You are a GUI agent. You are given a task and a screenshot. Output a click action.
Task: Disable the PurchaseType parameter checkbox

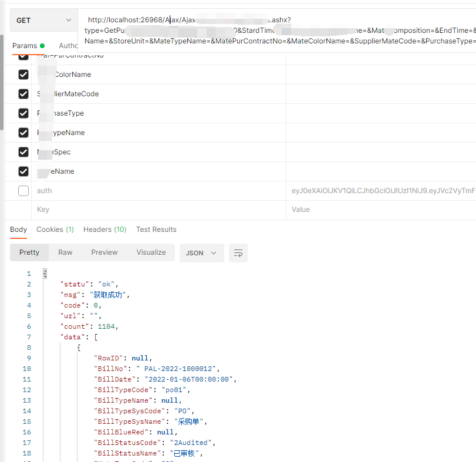23,113
